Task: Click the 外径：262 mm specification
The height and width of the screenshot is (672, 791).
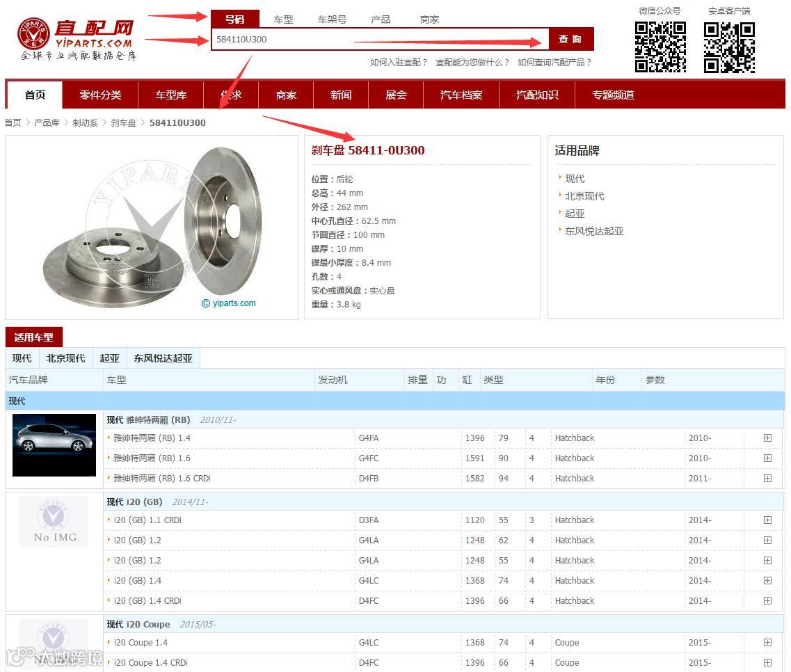Action: coord(339,207)
